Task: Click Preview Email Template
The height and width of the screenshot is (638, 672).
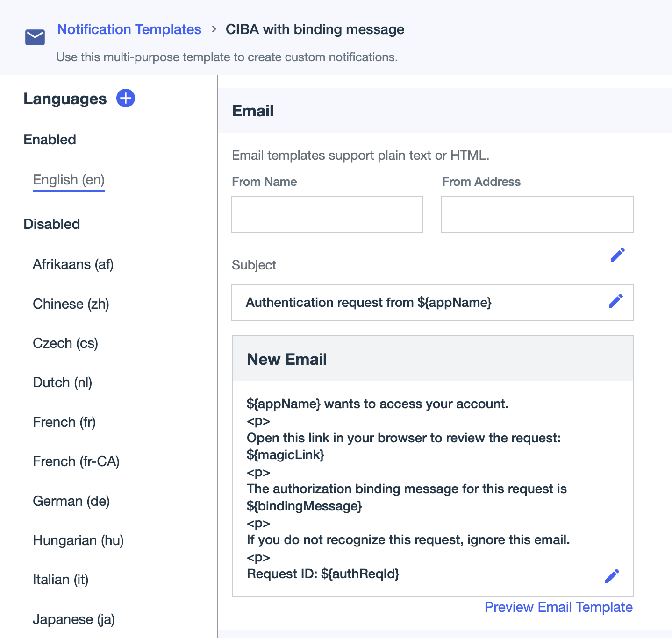Action: click(x=558, y=607)
